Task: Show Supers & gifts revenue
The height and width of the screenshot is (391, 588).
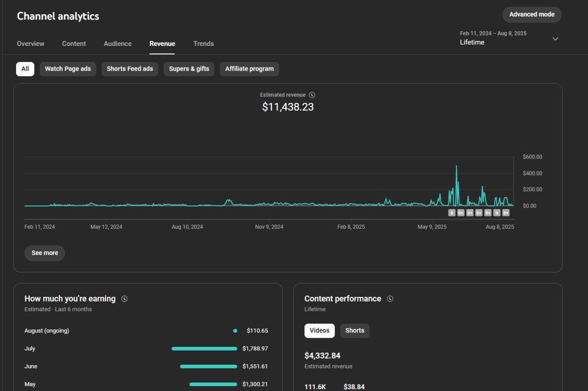Action: point(189,69)
